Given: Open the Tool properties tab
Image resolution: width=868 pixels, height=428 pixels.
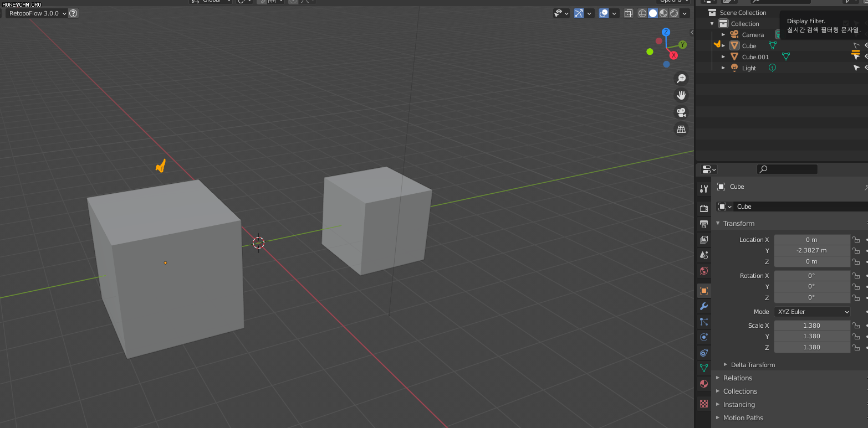Looking at the screenshot, I should (704, 188).
